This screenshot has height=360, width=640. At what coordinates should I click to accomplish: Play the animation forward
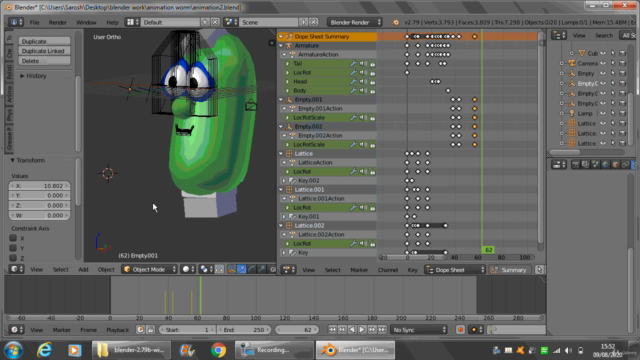tap(362, 330)
